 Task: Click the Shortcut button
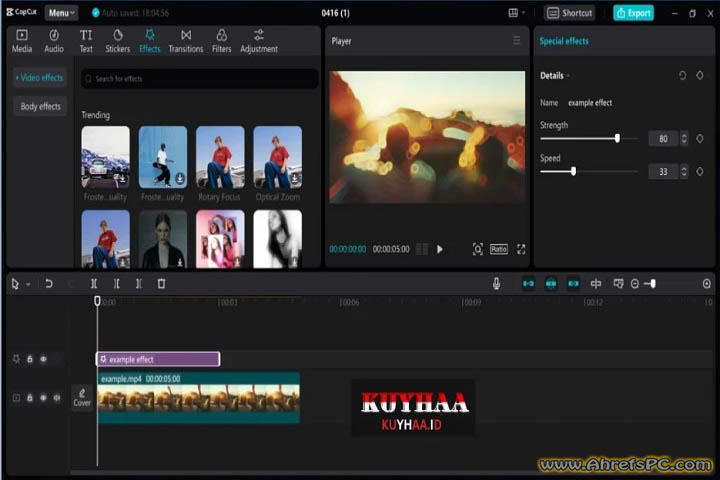click(x=569, y=13)
